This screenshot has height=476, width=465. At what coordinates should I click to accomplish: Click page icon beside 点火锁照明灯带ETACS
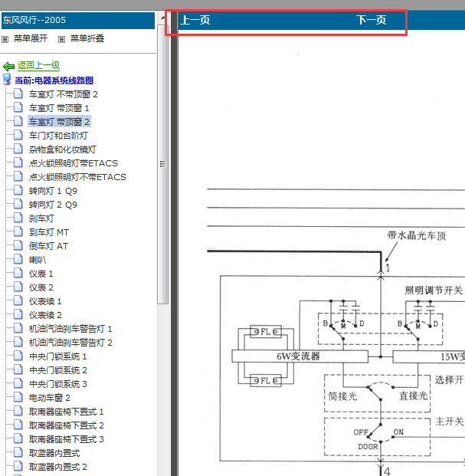tap(18, 162)
